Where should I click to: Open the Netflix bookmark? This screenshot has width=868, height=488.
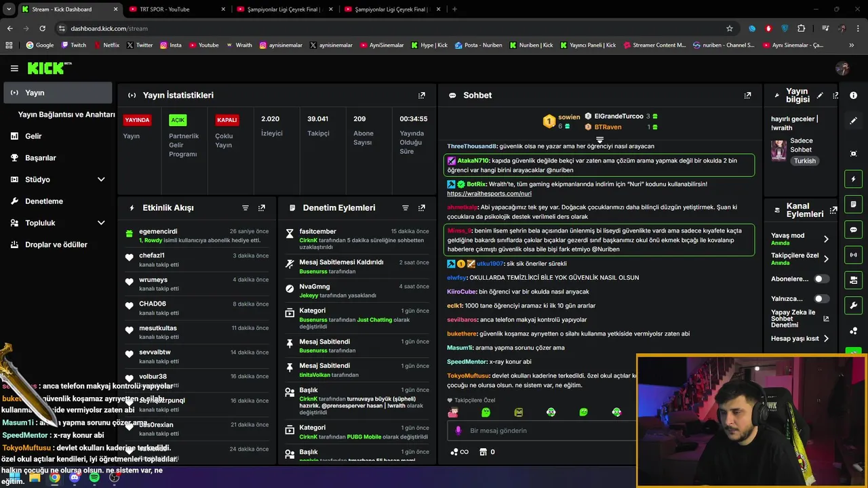(x=106, y=45)
